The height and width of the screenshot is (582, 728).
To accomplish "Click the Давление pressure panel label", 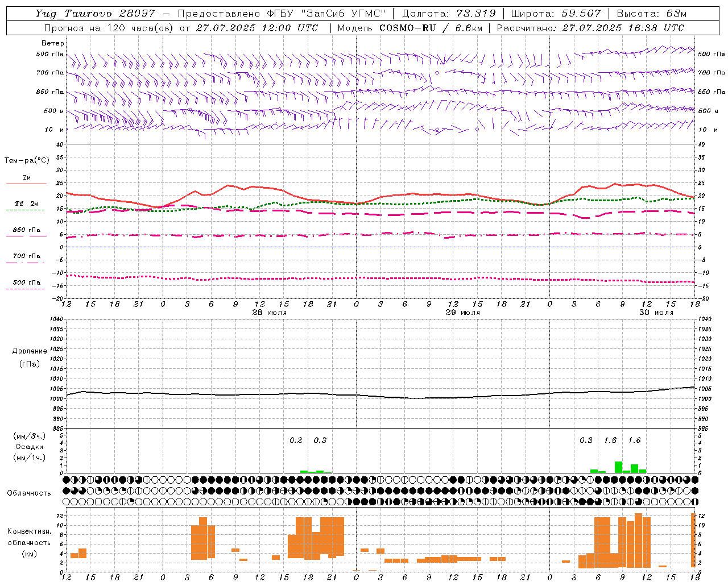I will [x=30, y=351].
